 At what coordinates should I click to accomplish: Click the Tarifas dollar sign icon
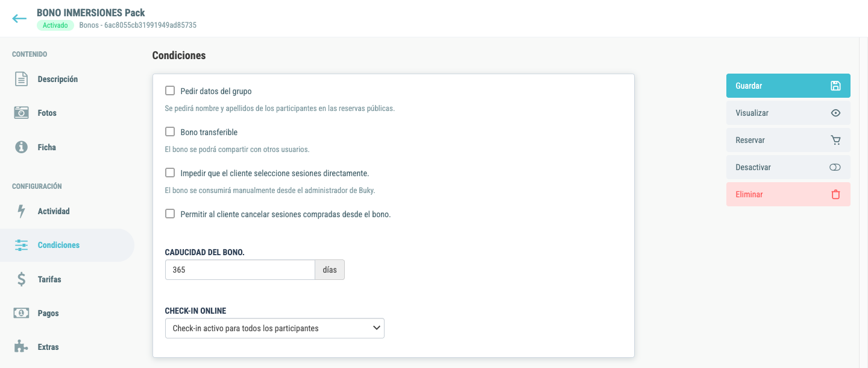21,279
